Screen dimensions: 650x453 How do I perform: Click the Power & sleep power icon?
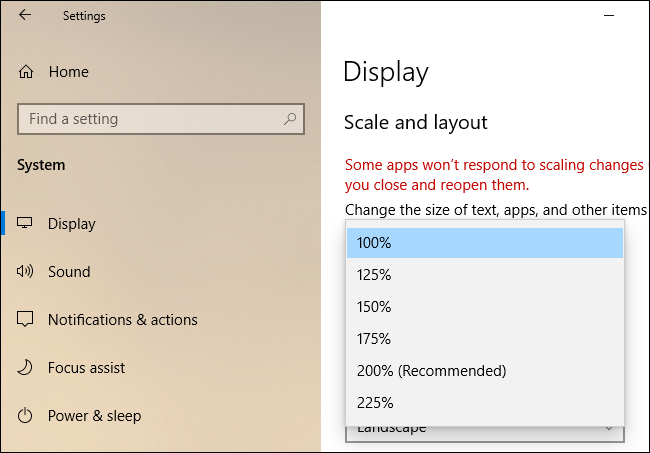pos(26,416)
